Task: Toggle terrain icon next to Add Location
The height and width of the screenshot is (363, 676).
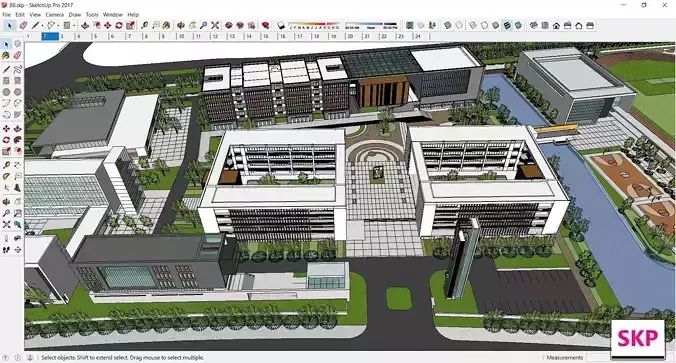Action: pos(421,25)
